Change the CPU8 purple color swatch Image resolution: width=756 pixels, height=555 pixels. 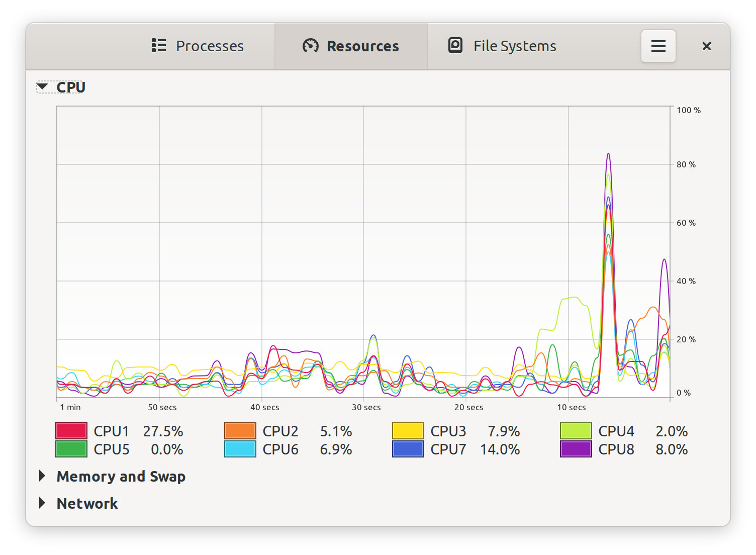tap(576, 449)
